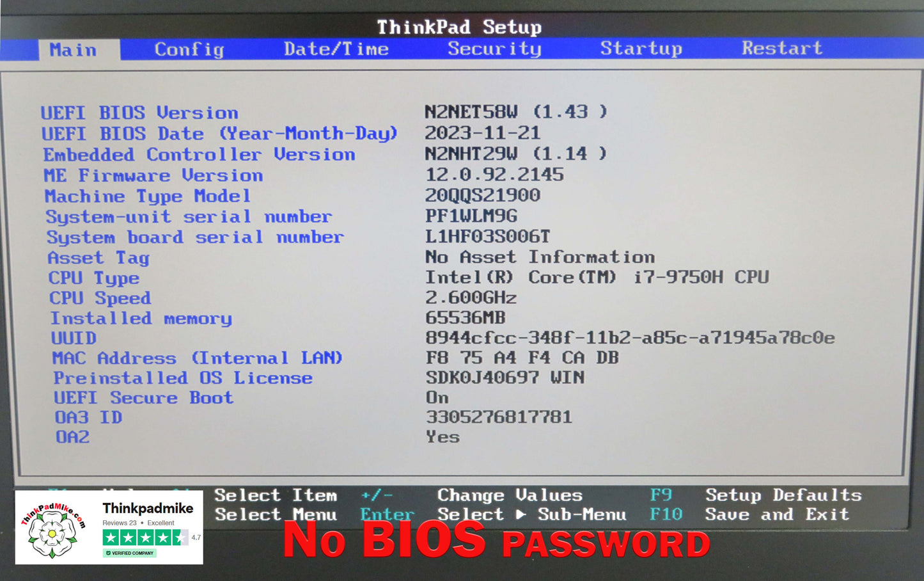Click the System-unit serial number label
This screenshot has width=924, height=581.
tap(189, 217)
